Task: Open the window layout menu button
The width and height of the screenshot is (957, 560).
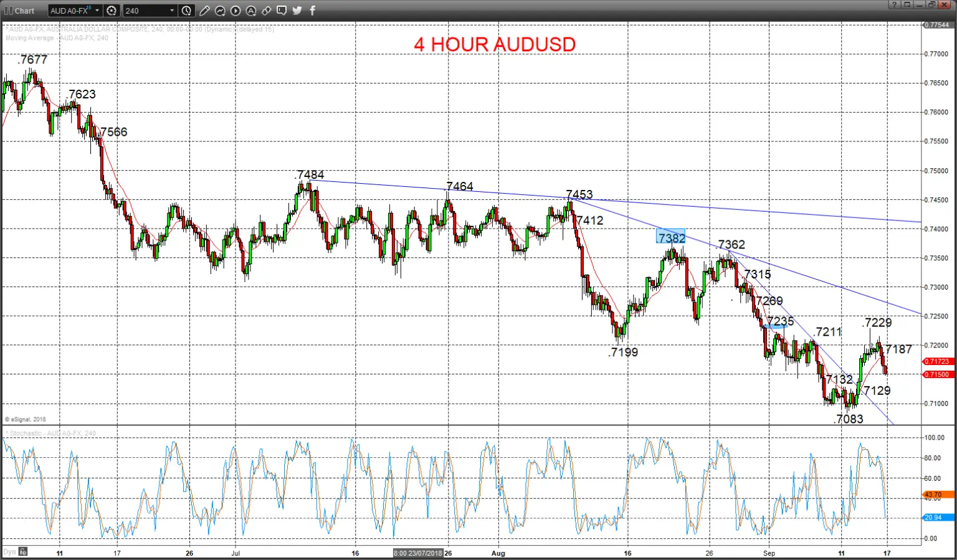Action: pos(907,5)
